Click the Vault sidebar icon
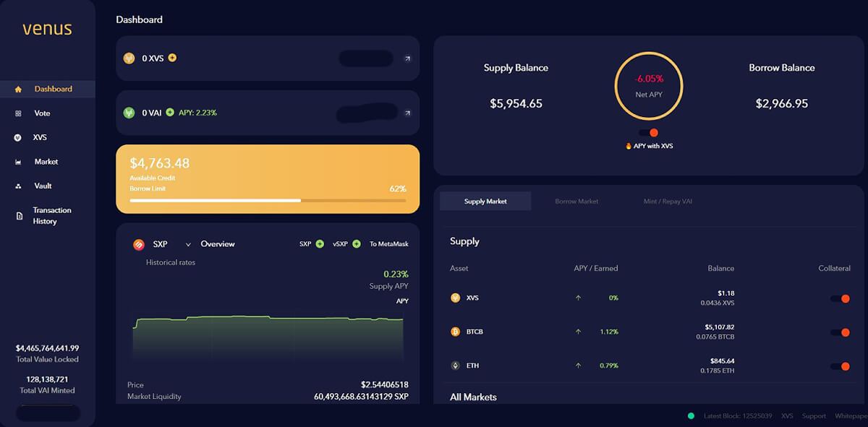868x427 pixels. click(x=18, y=186)
